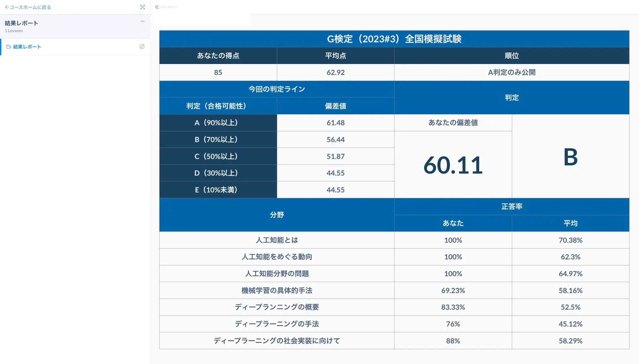639x364 pixels.
Task: Select the ディープラーニングの社会実装に向けて row label
Action: (277, 340)
